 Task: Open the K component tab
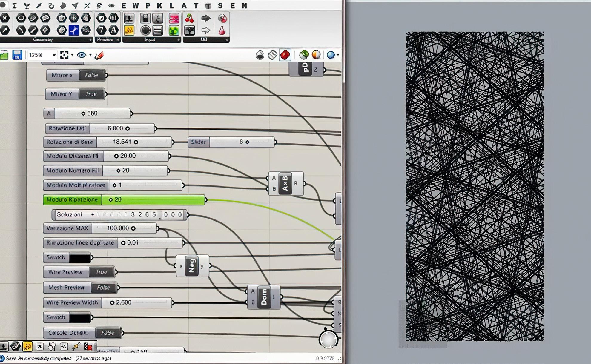tap(159, 6)
